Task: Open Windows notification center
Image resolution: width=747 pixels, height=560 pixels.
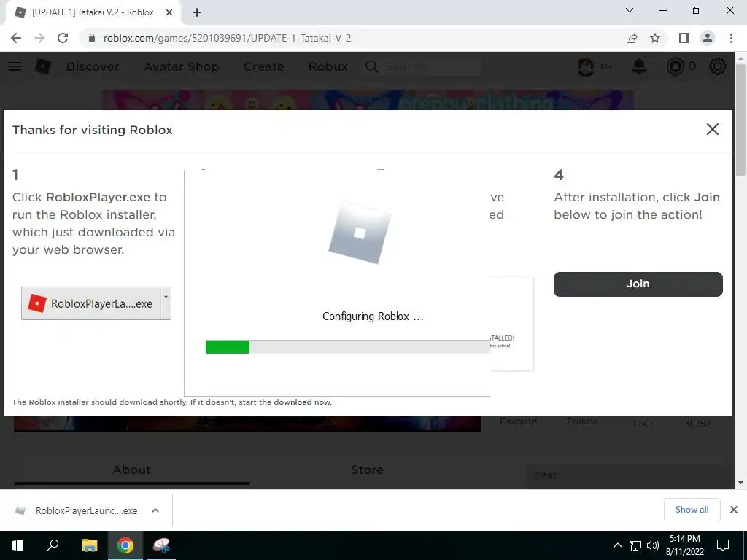Action: [723, 545]
